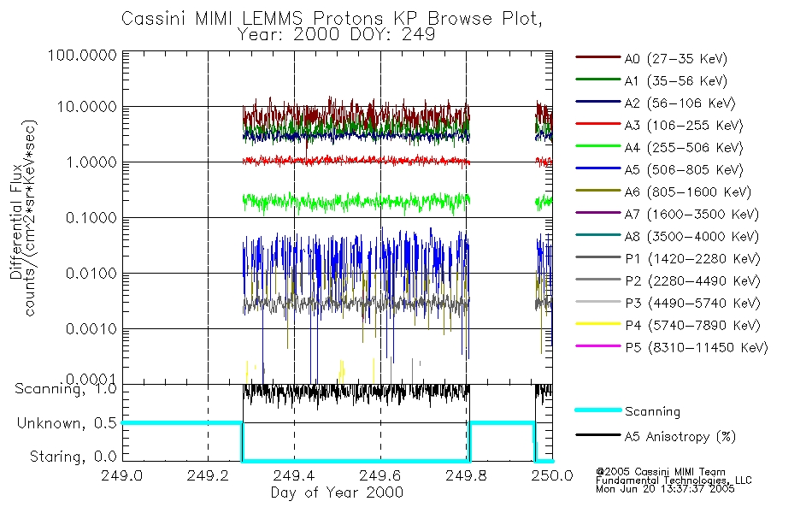Click the magenta P5 legend line
The height and width of the screenshot is (513, 812).
click(597, 345)
